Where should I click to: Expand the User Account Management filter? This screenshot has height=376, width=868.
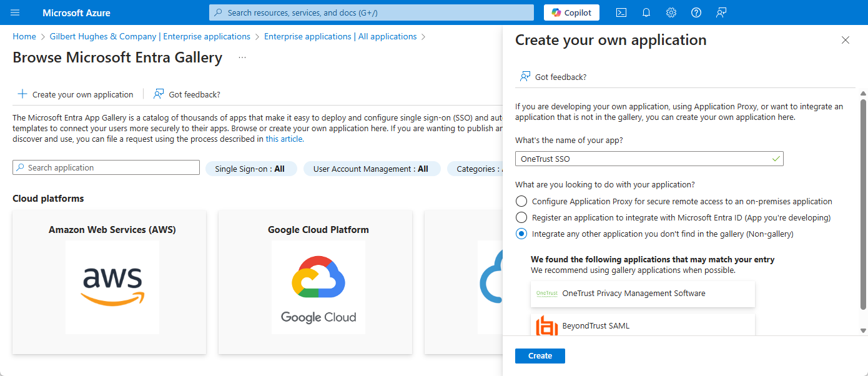[371, 169]
